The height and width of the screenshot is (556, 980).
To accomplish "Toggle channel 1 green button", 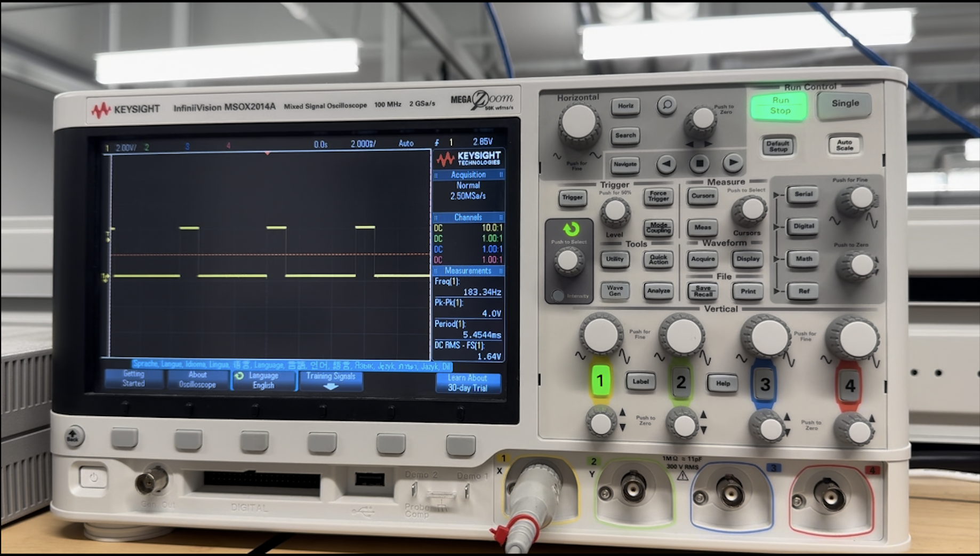I will pyautogui.click(x=600, y=381).
